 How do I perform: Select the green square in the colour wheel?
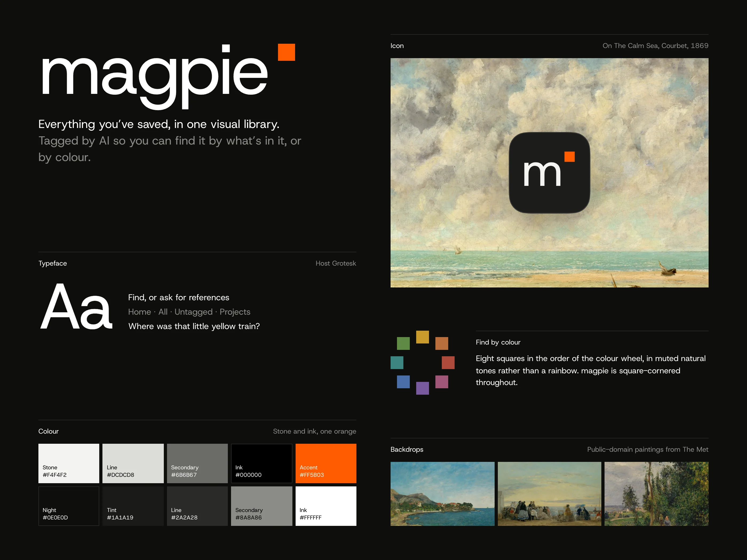[403, 343]
